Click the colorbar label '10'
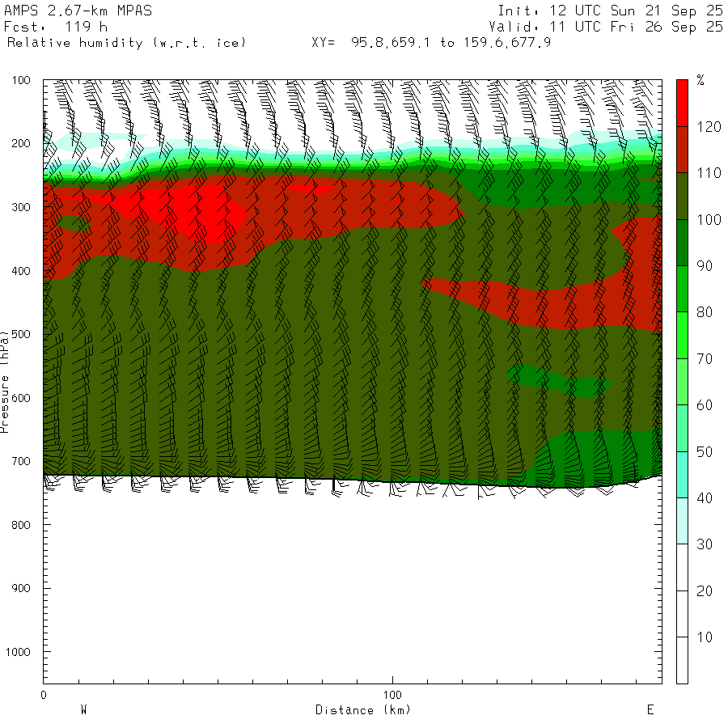Viewport: 728px width, 728px height. point(705,637)
